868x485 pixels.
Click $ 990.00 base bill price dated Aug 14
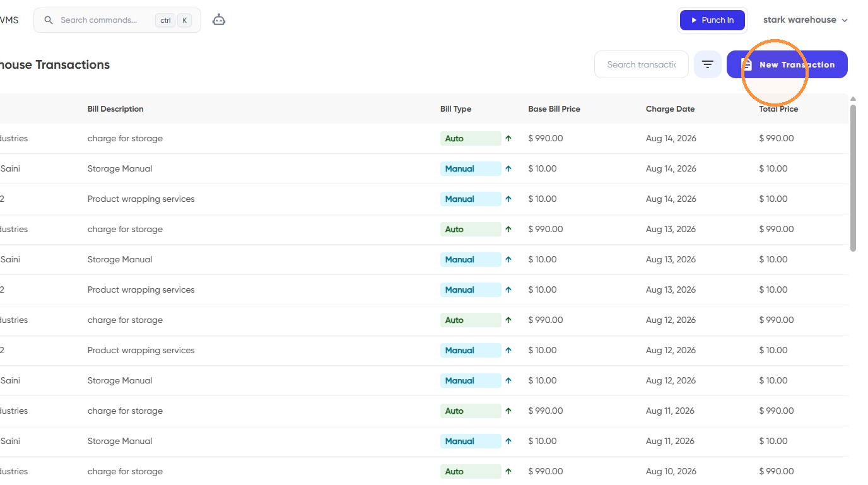click(x=546, y=138)
